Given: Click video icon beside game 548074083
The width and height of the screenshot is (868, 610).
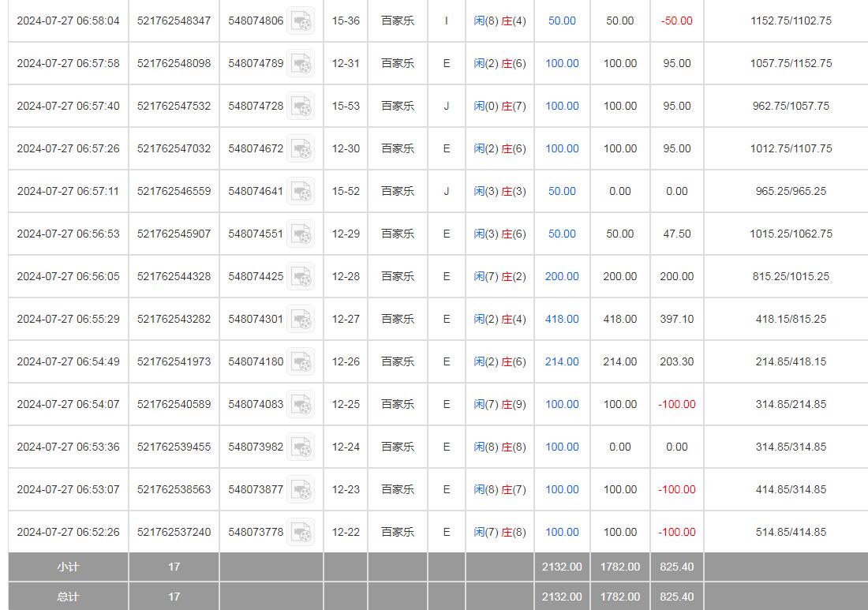Looking at the screenshot, I should (300, 405).
